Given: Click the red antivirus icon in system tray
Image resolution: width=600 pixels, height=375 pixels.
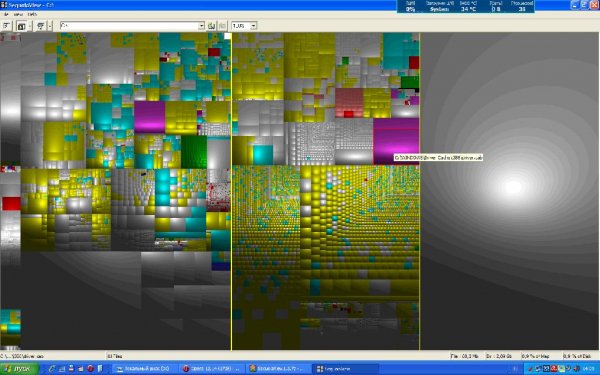Looking at the screenshot, I should [x=554, y=368].
